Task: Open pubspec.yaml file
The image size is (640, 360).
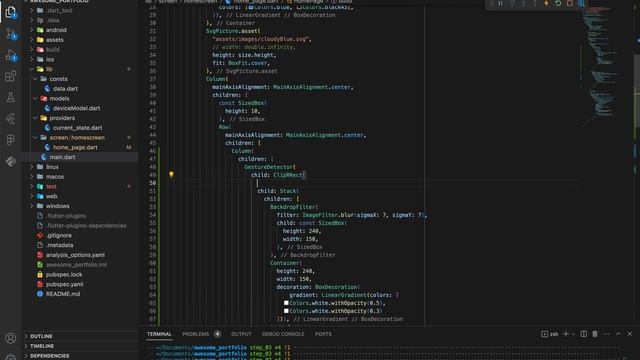Action: click(x=64, y=284)
